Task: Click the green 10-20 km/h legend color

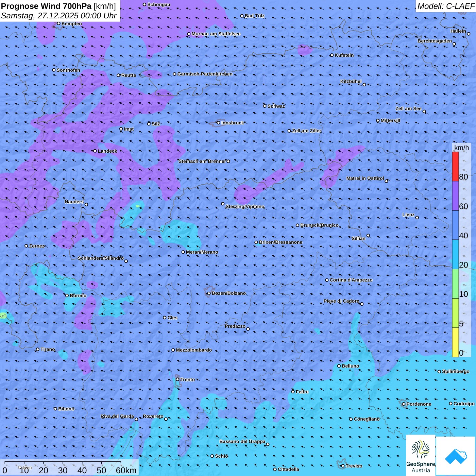Action: (455, 284)
